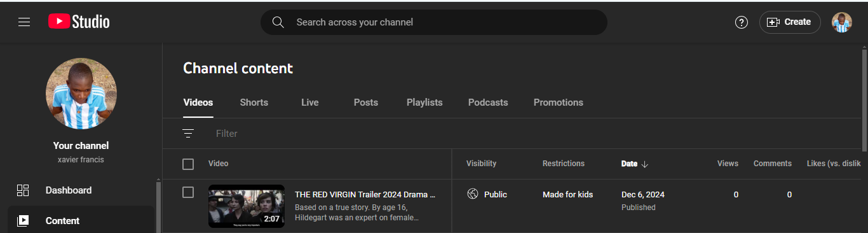The height and width of the screenshot is (233, 868).
Task: Click the Public globe visibility icon
Action: (473, 194)
